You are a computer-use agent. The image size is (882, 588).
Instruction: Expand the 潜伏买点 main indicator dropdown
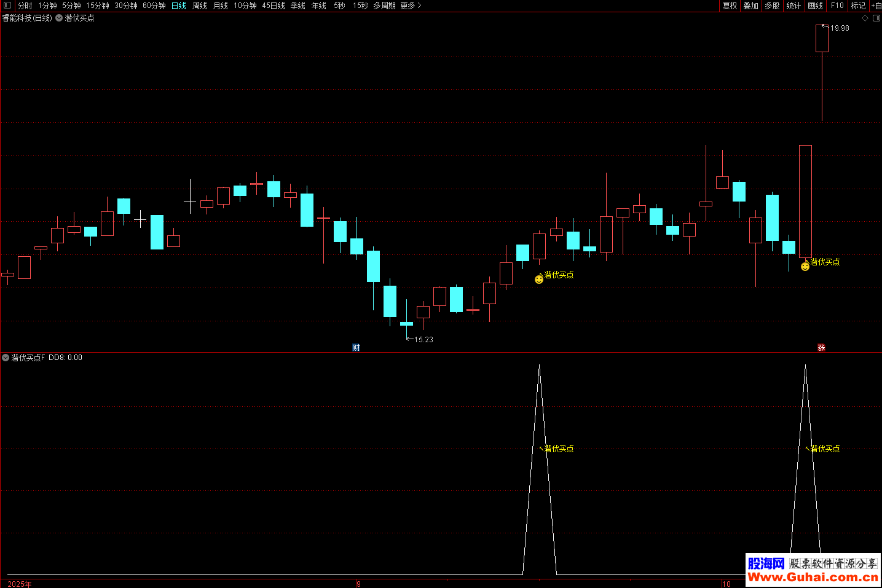coord(59,18)
